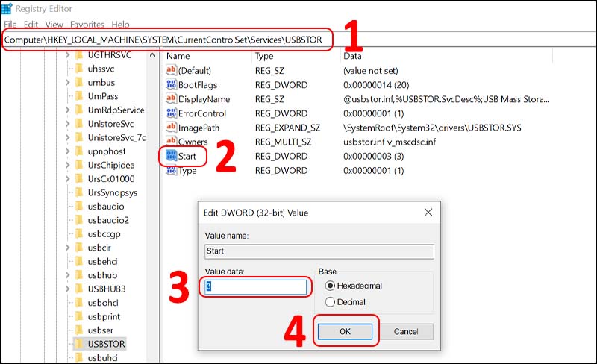Image resolution: width=597 pixels, height=364 pixels.
Task: Select the usbohci tree entry
Action: point(103,303)
